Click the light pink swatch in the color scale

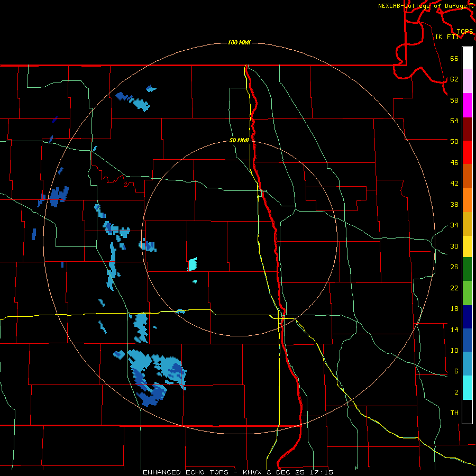point(467,81)
